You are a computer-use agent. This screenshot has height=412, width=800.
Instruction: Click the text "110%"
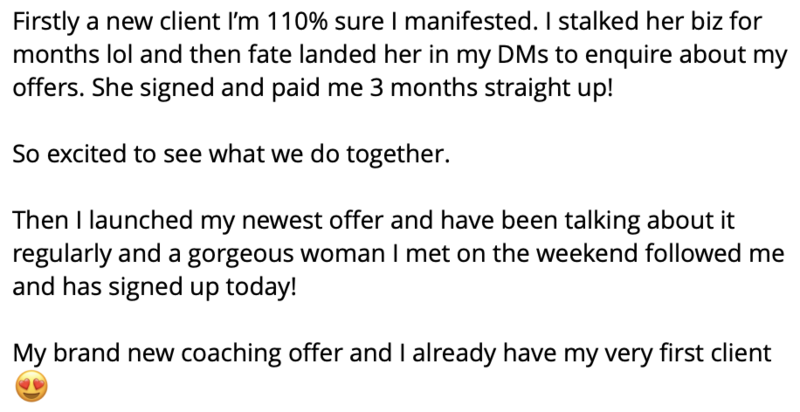tap(297, 22)
